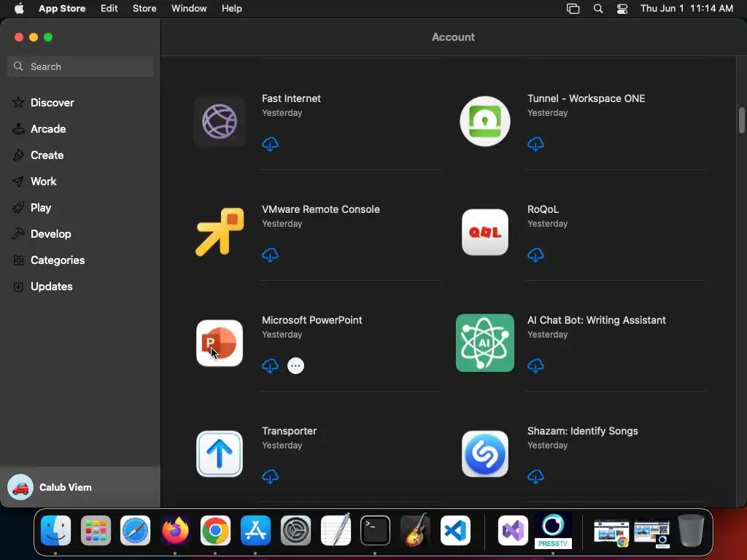Image resolution: width=747 pixels, height=560 pixels.
Task: Click the Shazam: Identify Songs title
Action: [x=582, y=431]
